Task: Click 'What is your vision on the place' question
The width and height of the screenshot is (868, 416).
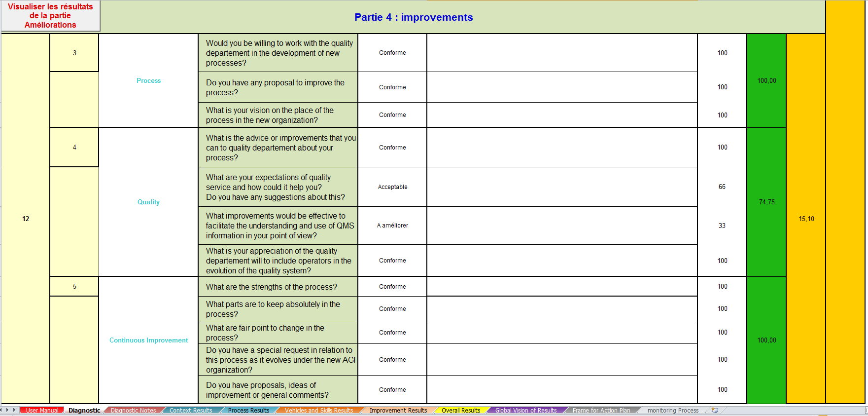Action: tap(278, 115)
